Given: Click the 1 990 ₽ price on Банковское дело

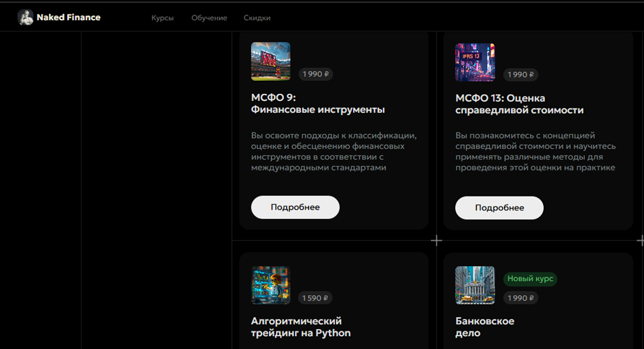Looking at the screenshot, I should click(521, 298).
